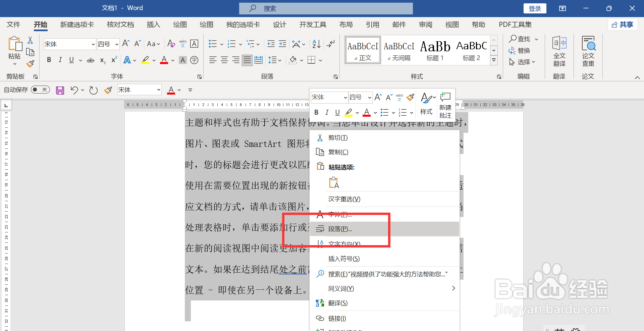Click the Format Painter brush in ribbon
Screen dimensions: 644x331
[x=30, y=63]
